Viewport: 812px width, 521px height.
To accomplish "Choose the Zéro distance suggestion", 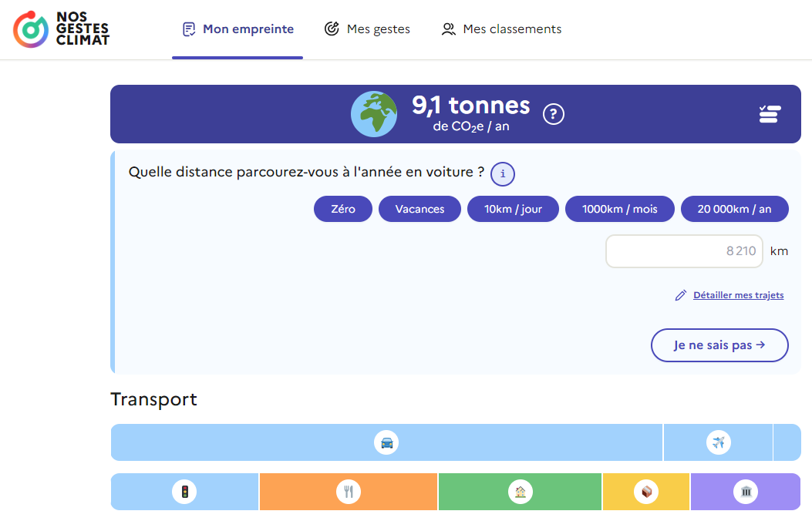I will [343, 209].
